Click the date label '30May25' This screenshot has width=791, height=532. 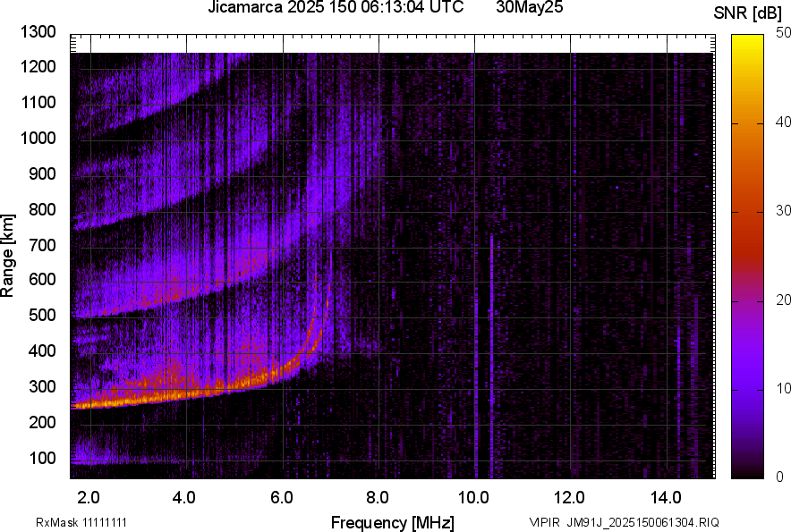pos(529,7)
